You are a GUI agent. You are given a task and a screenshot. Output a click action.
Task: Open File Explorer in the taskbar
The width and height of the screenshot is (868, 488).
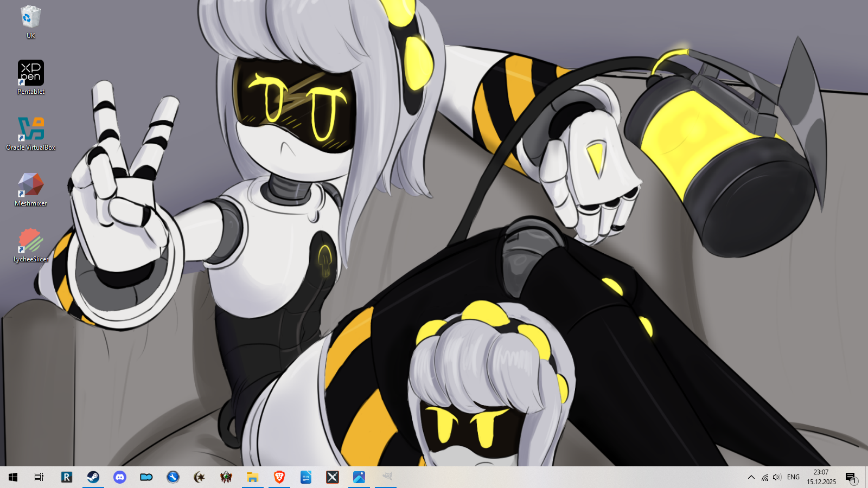coord(253,477)
